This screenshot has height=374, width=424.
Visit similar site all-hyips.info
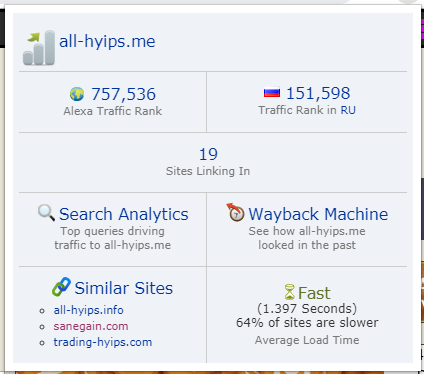(88, 310)
